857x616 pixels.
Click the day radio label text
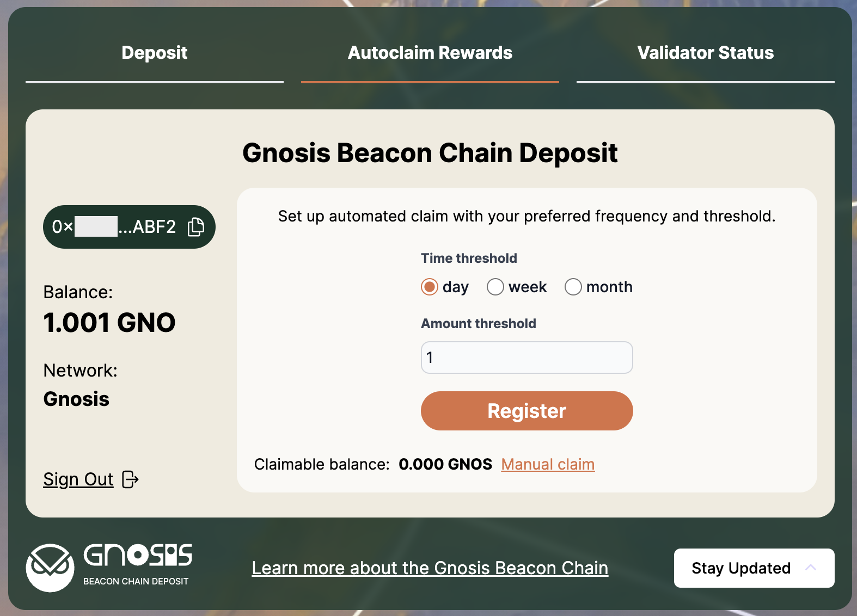456,287
